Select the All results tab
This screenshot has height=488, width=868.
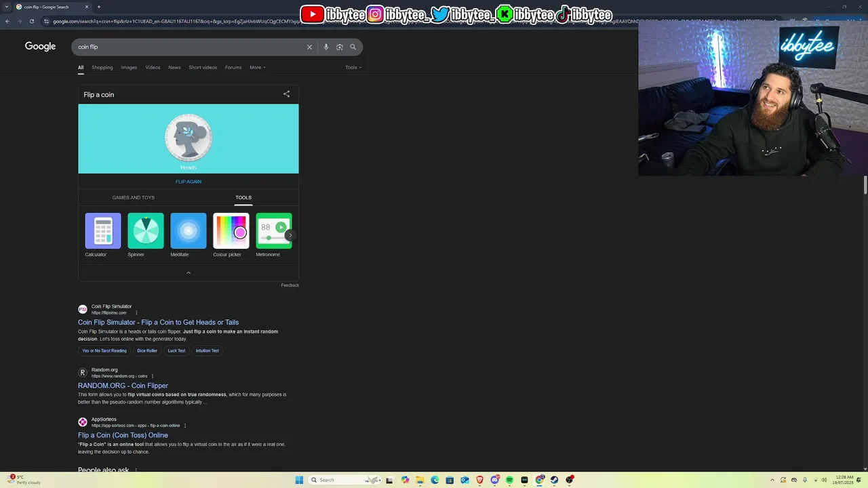[81, 67]
